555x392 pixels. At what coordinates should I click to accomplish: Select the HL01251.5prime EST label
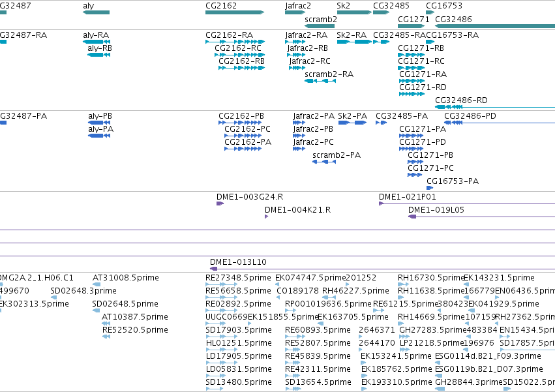tap(239, 344)
